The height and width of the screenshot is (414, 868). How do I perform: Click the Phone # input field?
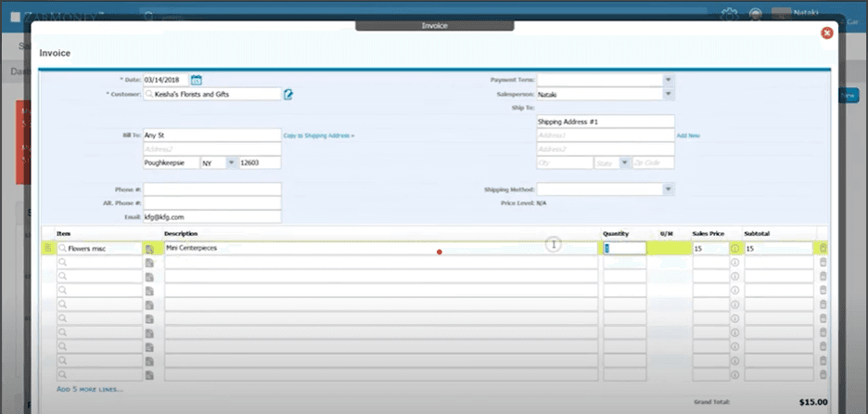click(x=211, y=189)
